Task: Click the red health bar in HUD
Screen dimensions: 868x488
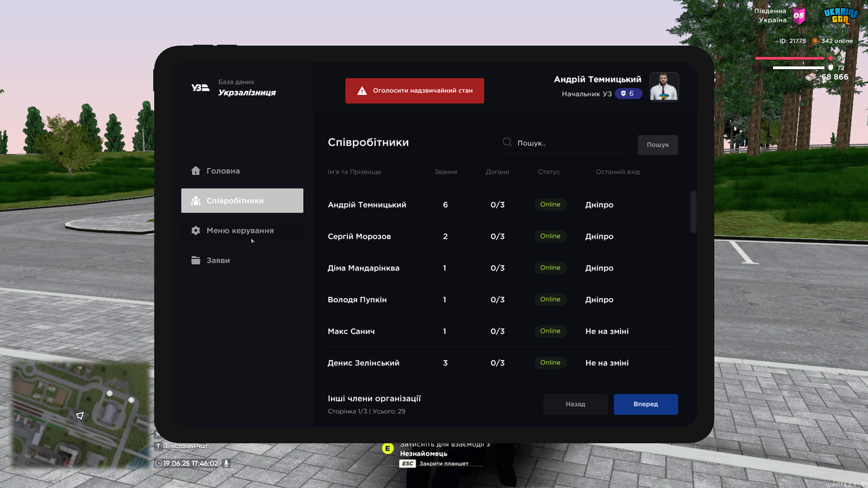Action: 790,58
